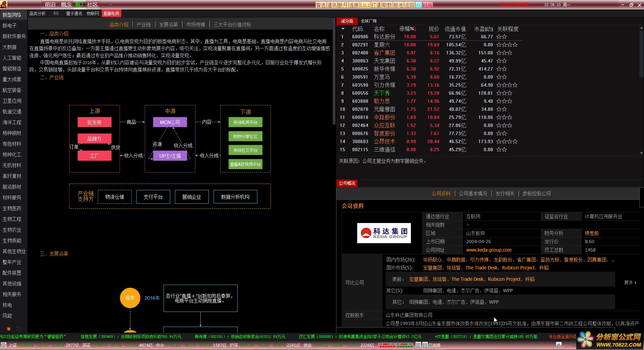The height and width of the screenshot is (350, 644).
Task: Click the 华扬联众 comparable company link
Action: click(432, 260)
